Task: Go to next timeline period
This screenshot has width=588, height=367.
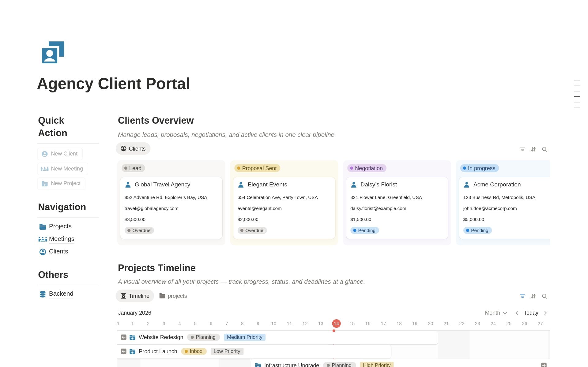Action: [545, 313]
